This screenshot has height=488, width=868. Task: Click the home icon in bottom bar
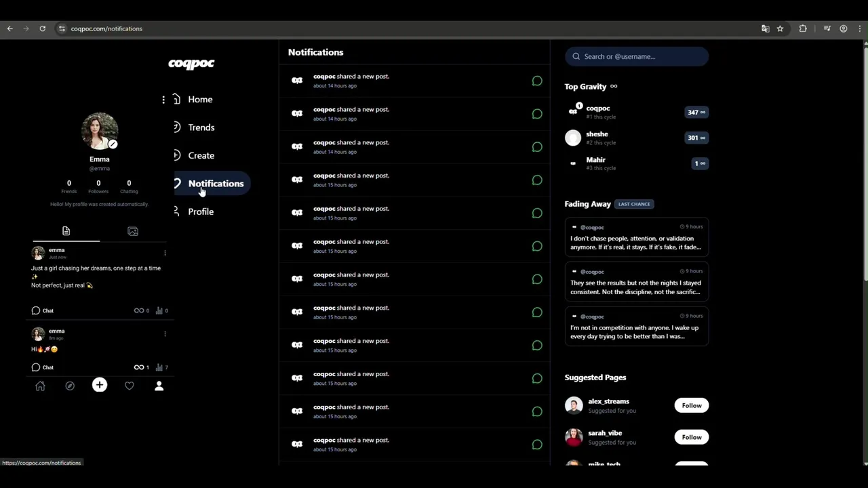click(40, 386)
